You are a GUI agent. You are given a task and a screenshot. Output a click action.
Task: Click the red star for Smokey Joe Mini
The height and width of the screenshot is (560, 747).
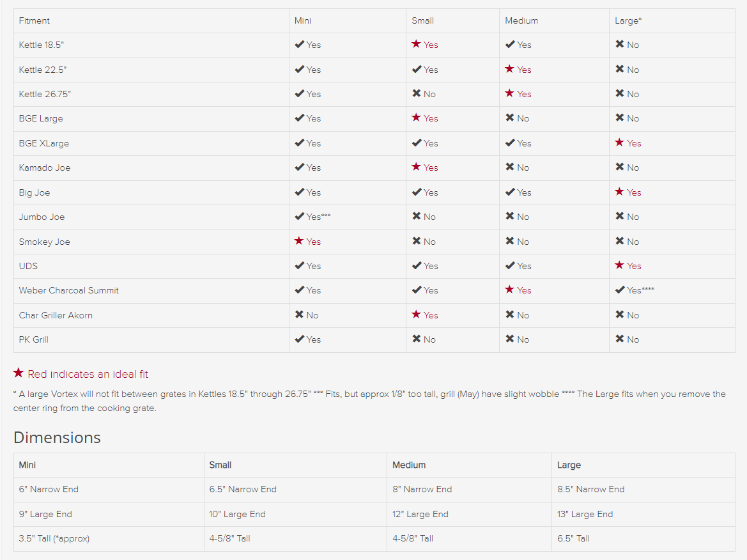pyautogui.click(x=299, y=242)
